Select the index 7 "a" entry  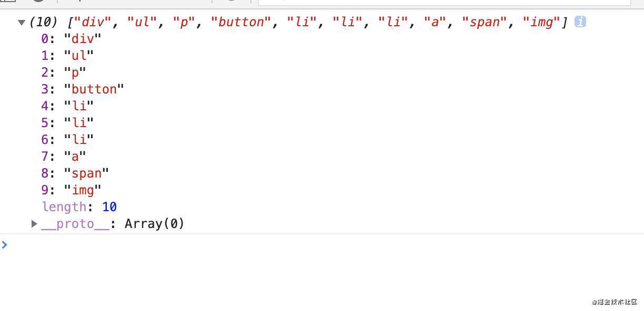[x=64, y=156]
